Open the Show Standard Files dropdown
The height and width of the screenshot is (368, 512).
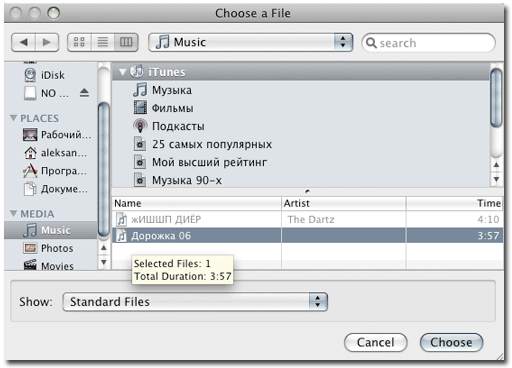pyautogui.click(x=195, y=302)
